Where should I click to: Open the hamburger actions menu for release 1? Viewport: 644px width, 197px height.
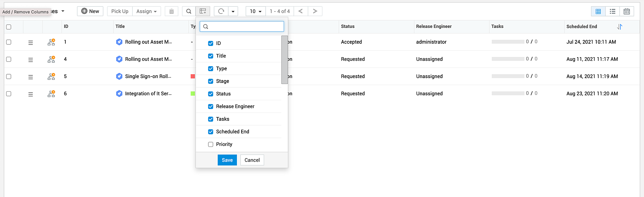(x=31, y=42)
